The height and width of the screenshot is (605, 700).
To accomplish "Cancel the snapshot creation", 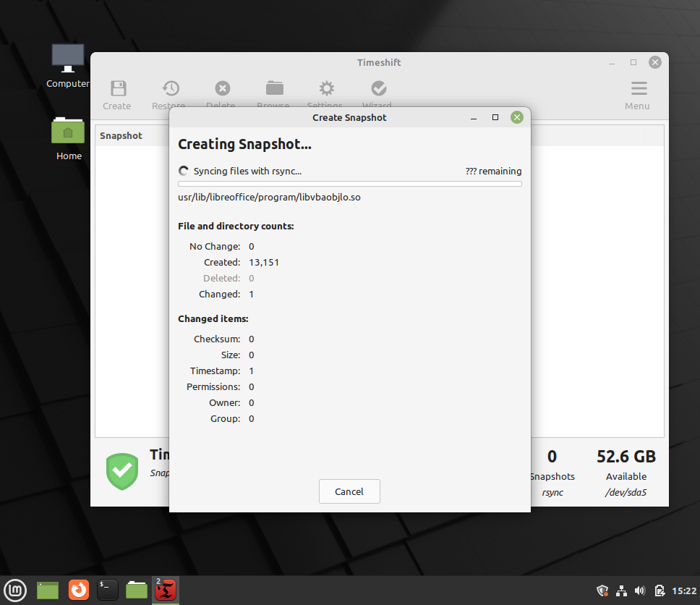I will tap(349, 491).
